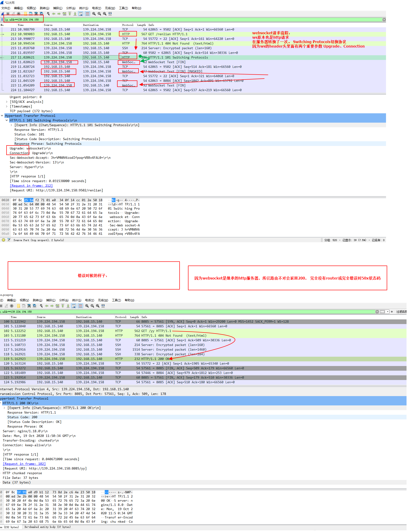414x532 pixels.
Task: Expand Expert Info for 101 Switching Protocols
Action: 11,125
